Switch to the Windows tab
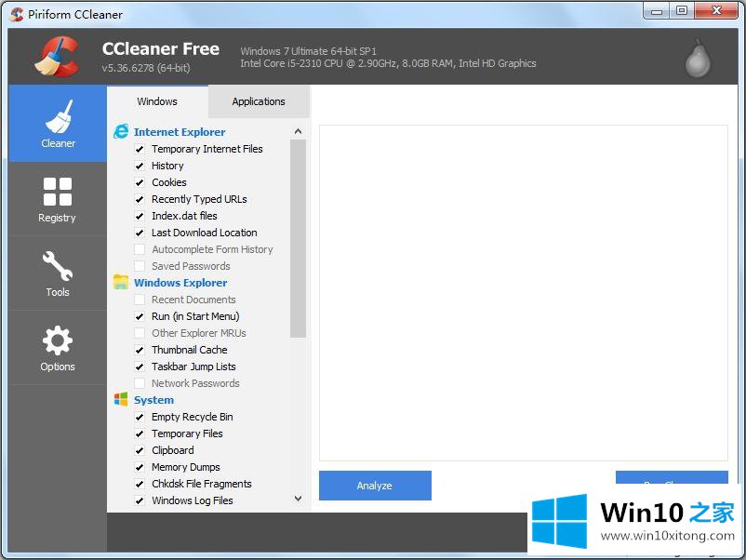 point(157,101)
